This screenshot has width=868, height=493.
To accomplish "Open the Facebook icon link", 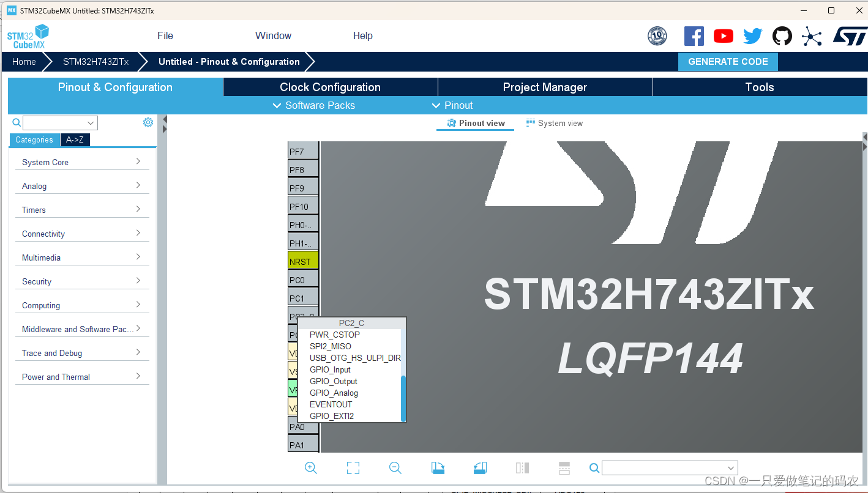I will tap(694, 36).
